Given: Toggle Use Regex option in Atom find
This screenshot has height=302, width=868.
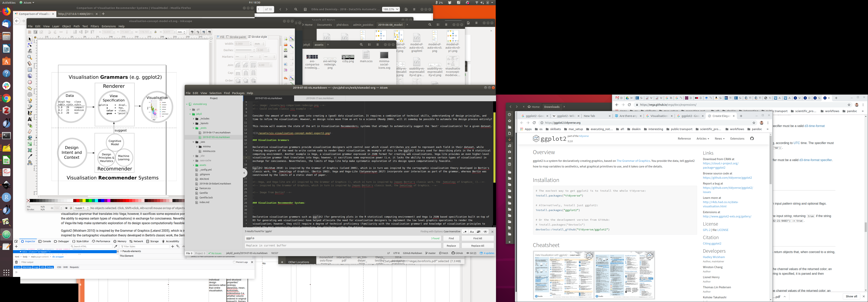Looking at the screenshot, I should [465, 232].
